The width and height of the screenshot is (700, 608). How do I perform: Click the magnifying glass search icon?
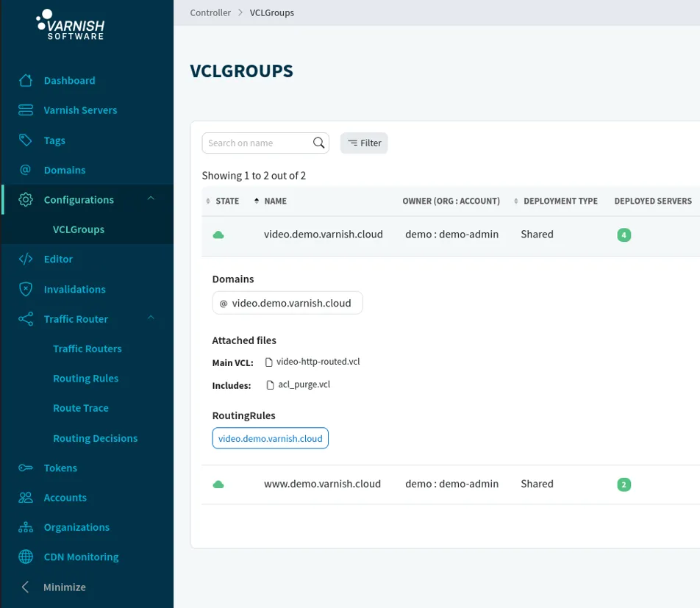click(319, 143)
